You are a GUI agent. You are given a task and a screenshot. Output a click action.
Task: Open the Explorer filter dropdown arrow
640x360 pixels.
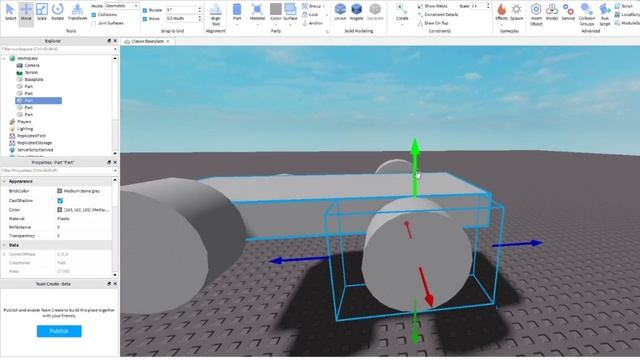pyautogui.click(x=115, y=49)
